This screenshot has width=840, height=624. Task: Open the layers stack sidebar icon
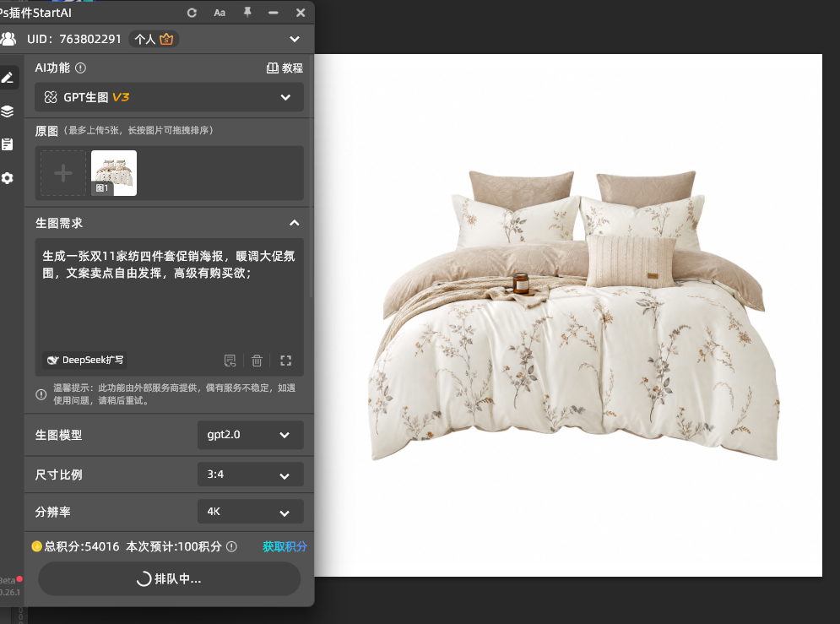(8, 111)
